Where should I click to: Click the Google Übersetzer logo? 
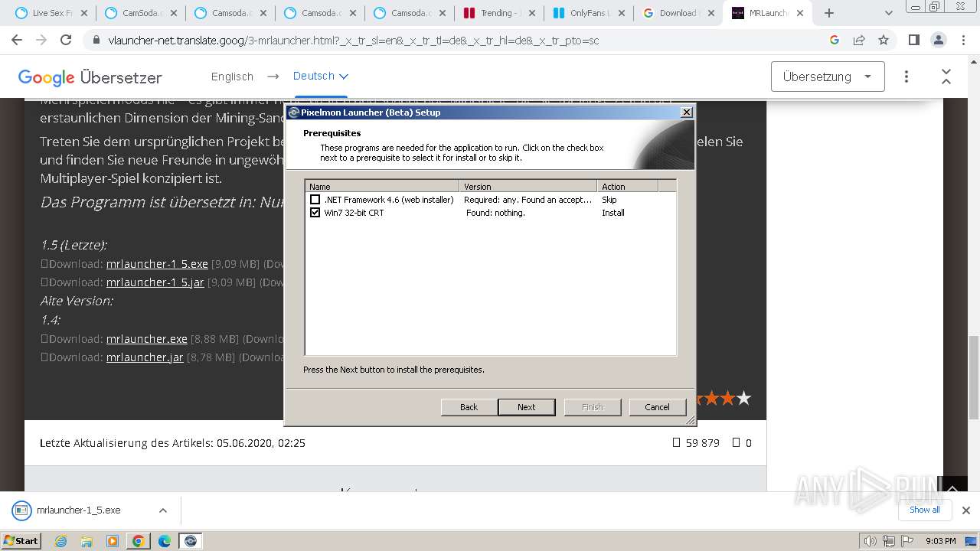point(90,77)
